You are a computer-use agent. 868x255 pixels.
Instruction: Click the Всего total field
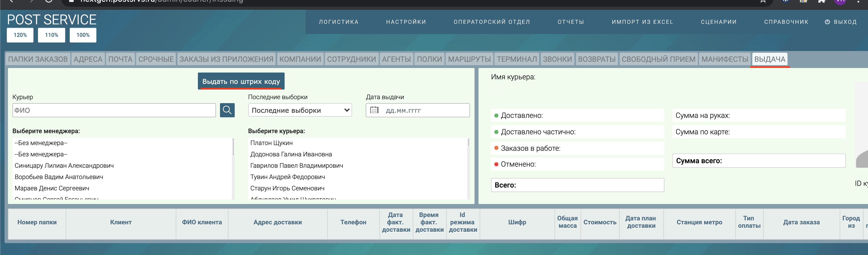(x=577, y=185)
